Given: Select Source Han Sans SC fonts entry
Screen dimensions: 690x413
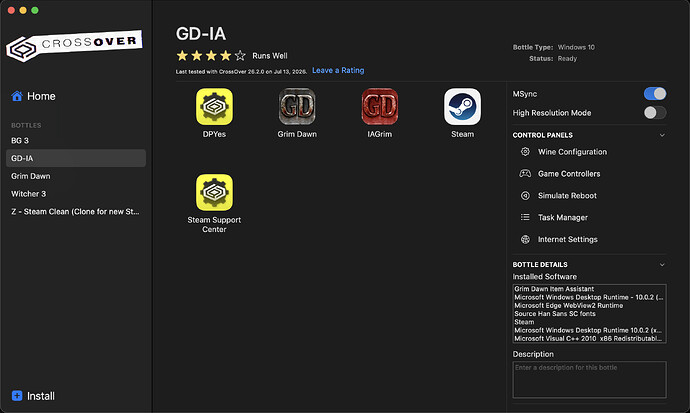Looking at the screenshot, I should click(554, 314).
